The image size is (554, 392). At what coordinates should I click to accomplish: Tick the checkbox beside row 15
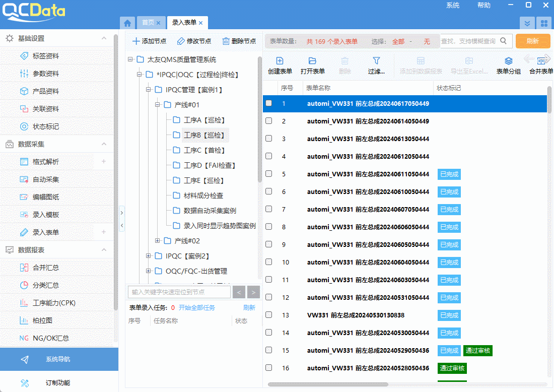[268, 350]
